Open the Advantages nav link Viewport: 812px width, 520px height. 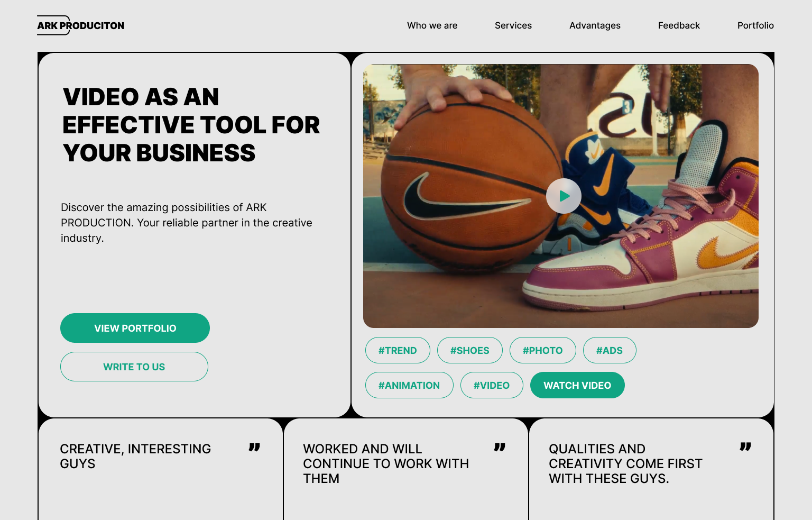[595, 25]
